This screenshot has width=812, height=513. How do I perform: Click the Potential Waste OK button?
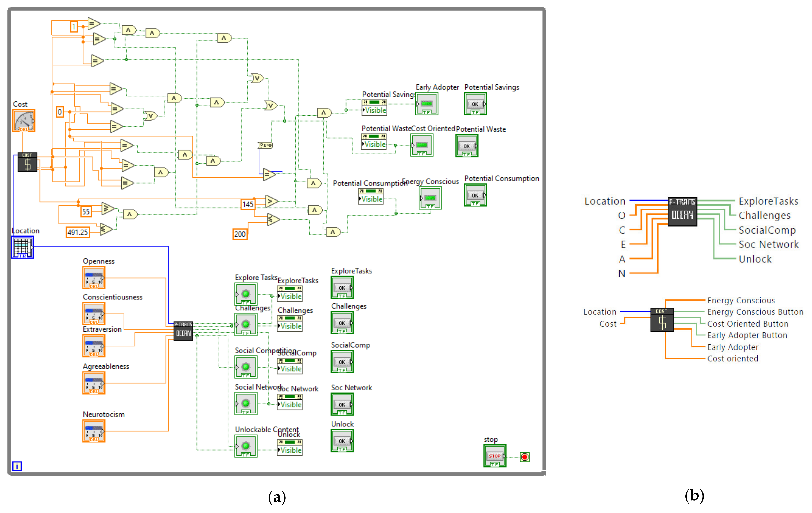pos(467,146)
